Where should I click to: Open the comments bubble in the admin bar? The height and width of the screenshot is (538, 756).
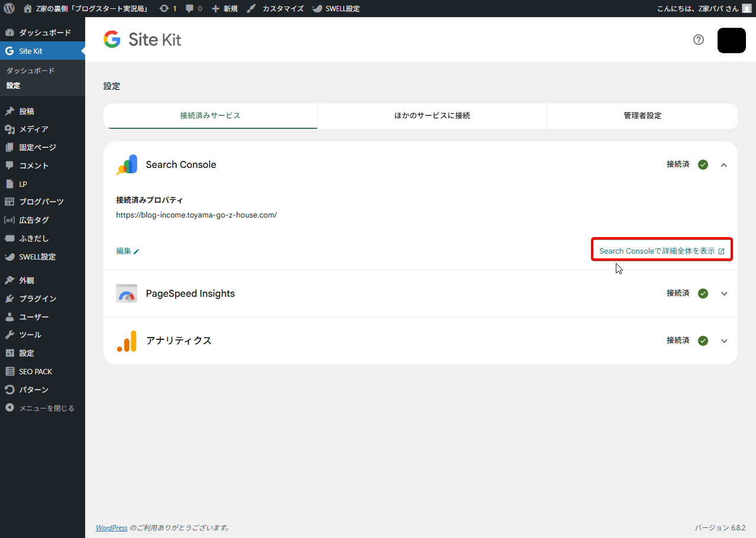pyautogui.click(x=189, y=9)
